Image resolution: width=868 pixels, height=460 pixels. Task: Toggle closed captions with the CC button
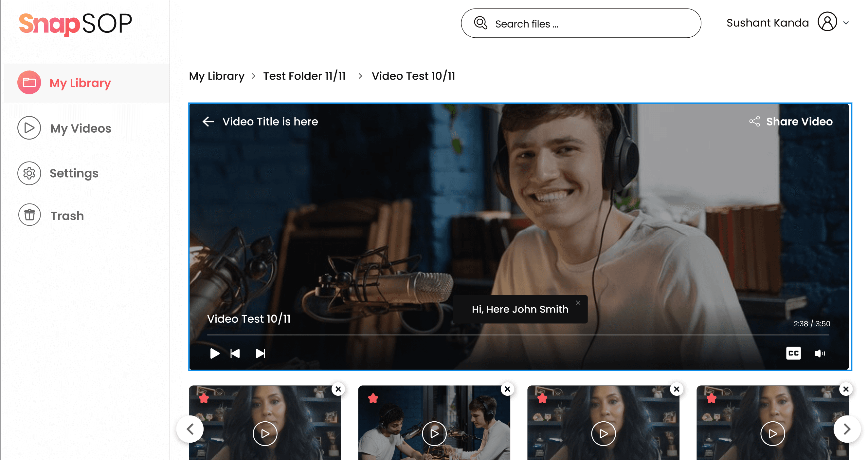[793, 353]
